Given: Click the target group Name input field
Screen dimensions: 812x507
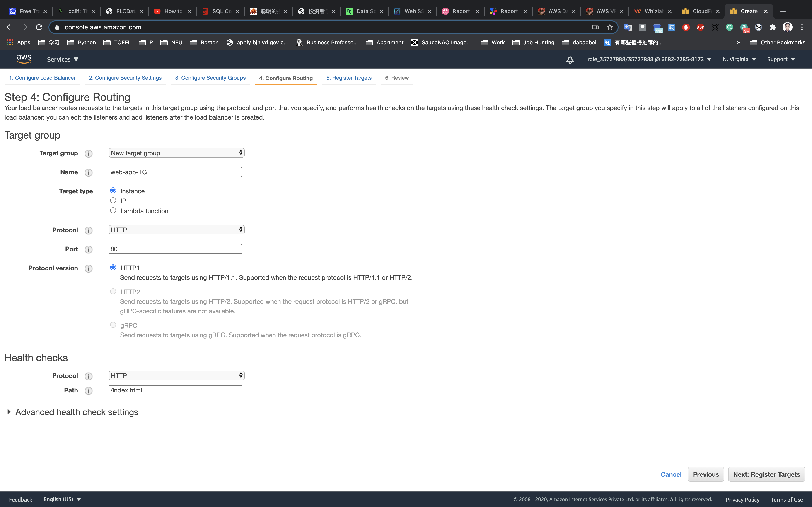Looking at the screenshot, I should (x=175, y=172).
